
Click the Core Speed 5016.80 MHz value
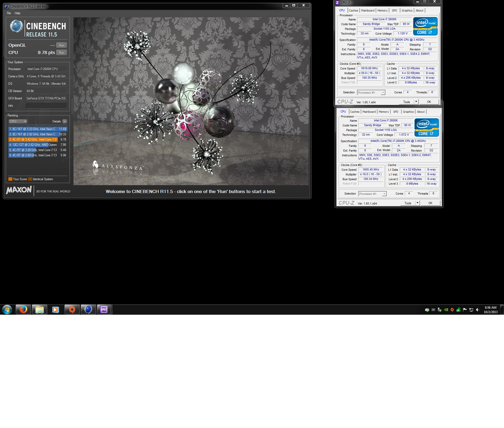369,68
